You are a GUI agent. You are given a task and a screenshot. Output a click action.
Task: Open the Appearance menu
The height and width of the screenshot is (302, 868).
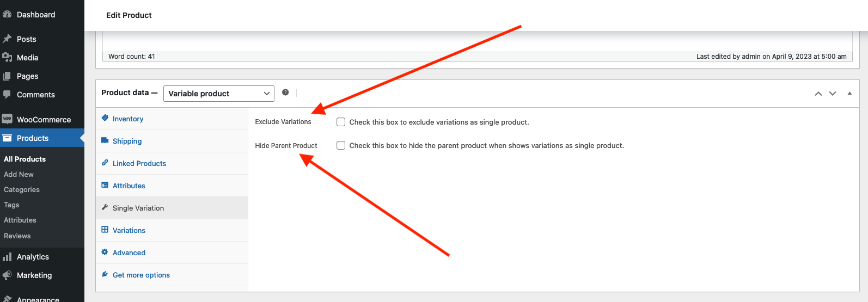tap(42, 298)
